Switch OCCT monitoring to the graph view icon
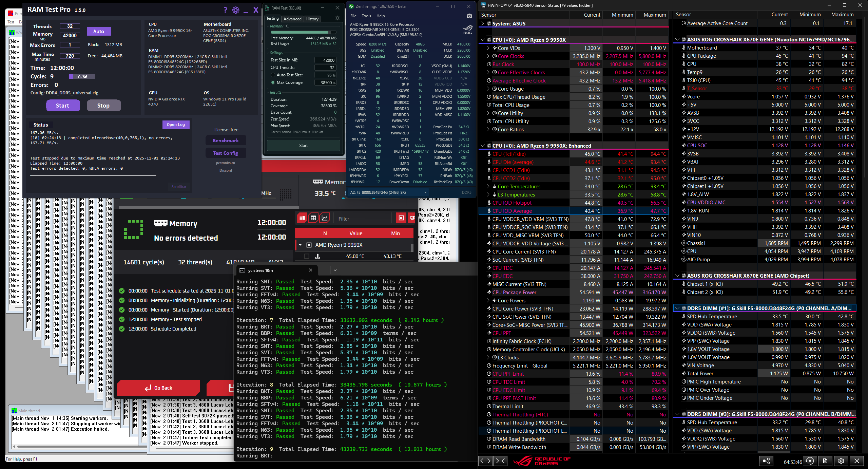Image resolution: width=868 pixels, height=469 pixels. pos(325,218)
